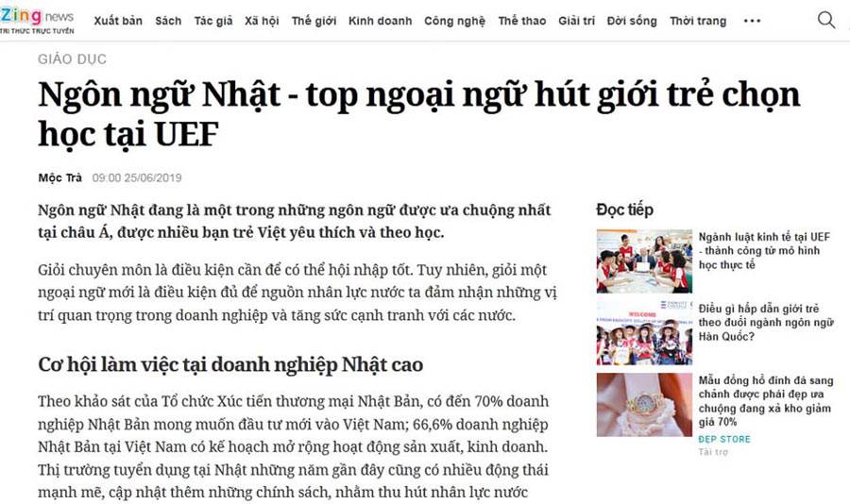850x504 pixels.
Task: Open author Mộc Trà's profile link
Action: click(59, 177)
